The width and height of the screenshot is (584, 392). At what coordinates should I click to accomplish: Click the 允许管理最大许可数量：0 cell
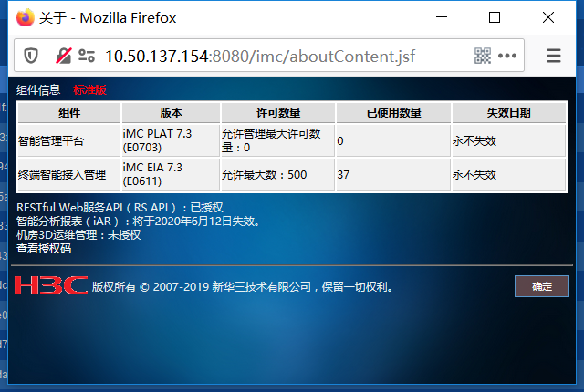[x=278, y=140]
